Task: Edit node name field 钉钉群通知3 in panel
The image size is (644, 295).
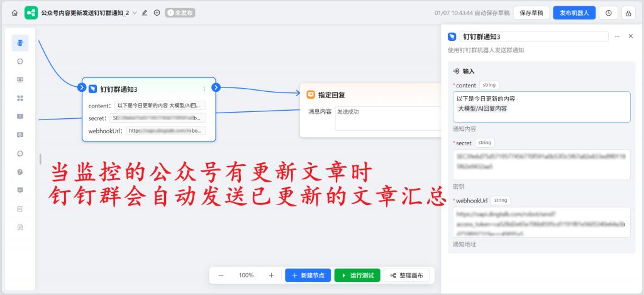Action: [x=534, y=36]
